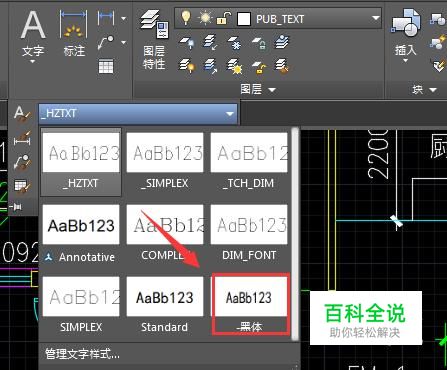
Task: Click the Layer Isolate tool icon
Action: point(210,43)
